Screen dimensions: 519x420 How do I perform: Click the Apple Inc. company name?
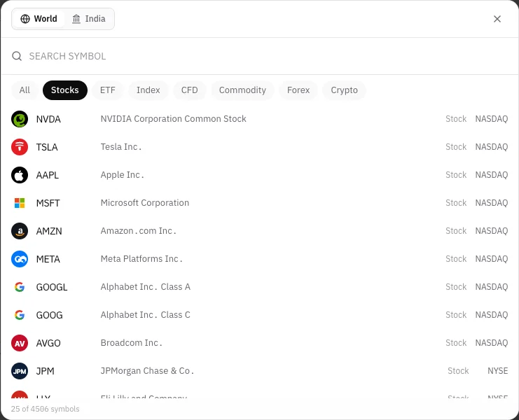(122, 175)
